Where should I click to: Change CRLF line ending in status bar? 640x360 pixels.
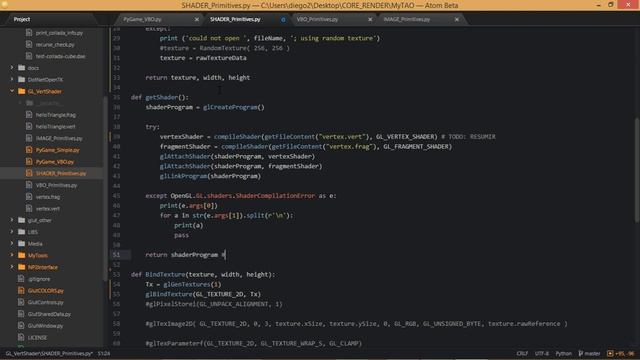click(x=522, y=353)
